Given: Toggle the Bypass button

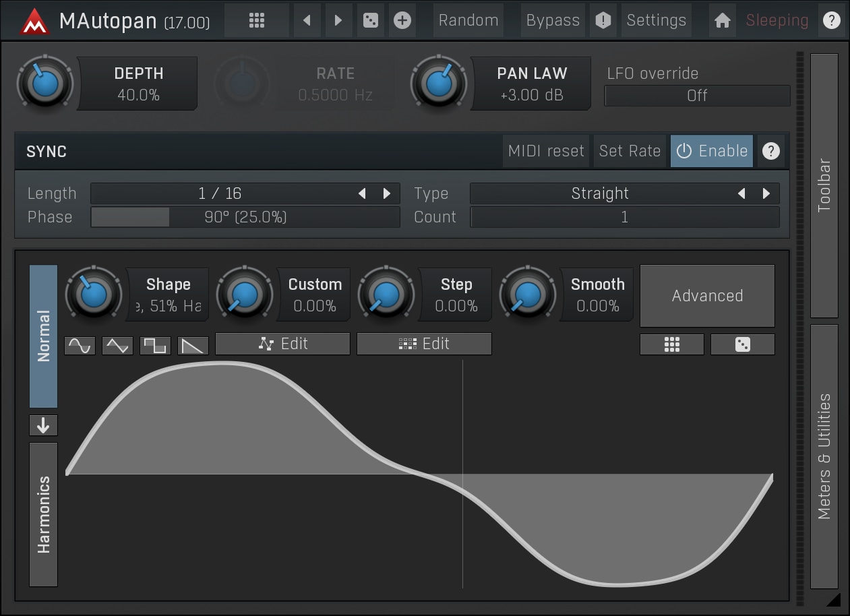Looking at the screenshot, I should pos(552,20).
